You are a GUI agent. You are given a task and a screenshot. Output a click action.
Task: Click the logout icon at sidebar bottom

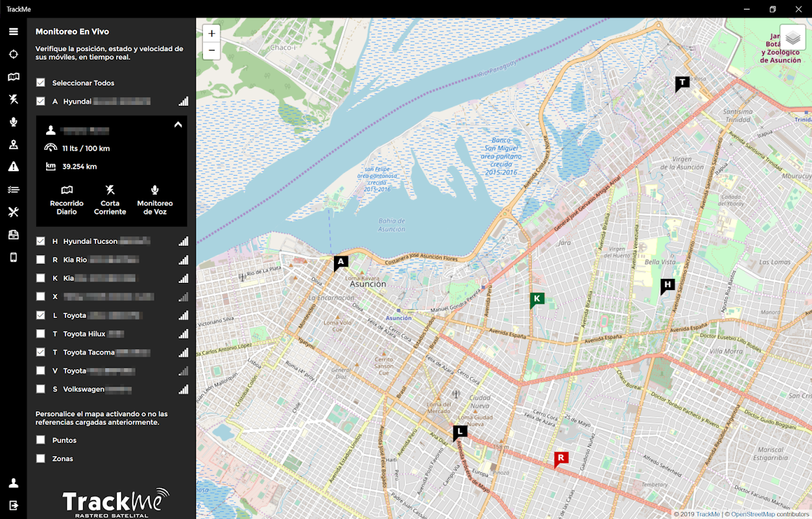click(x=13, y=505)
